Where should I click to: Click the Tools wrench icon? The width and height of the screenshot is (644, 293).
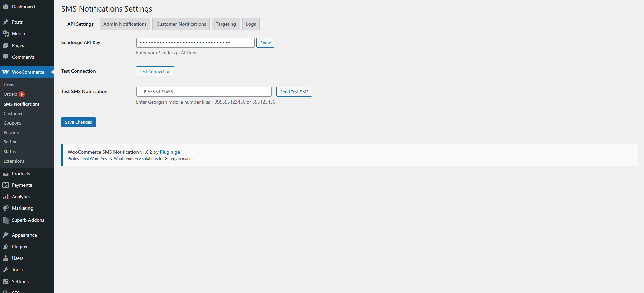[6, 270]
